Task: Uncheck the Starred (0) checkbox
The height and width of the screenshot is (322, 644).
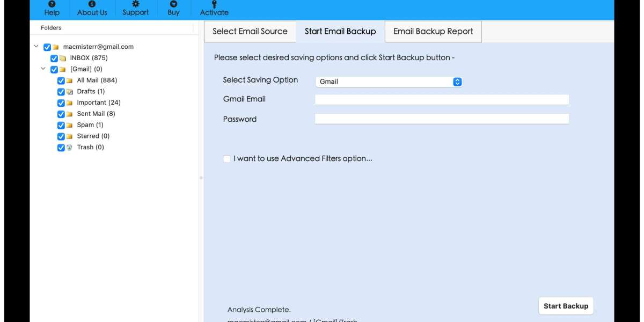Action: coord(61,136)
